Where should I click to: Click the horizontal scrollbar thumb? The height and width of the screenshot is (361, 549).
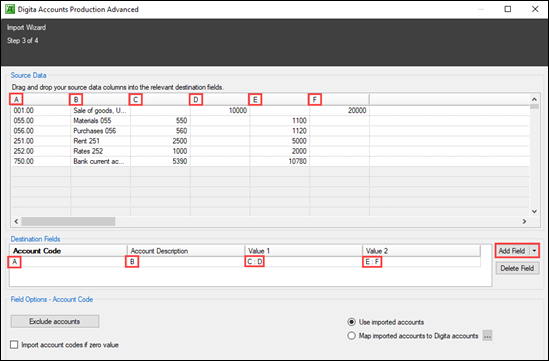tap(68, 221)
